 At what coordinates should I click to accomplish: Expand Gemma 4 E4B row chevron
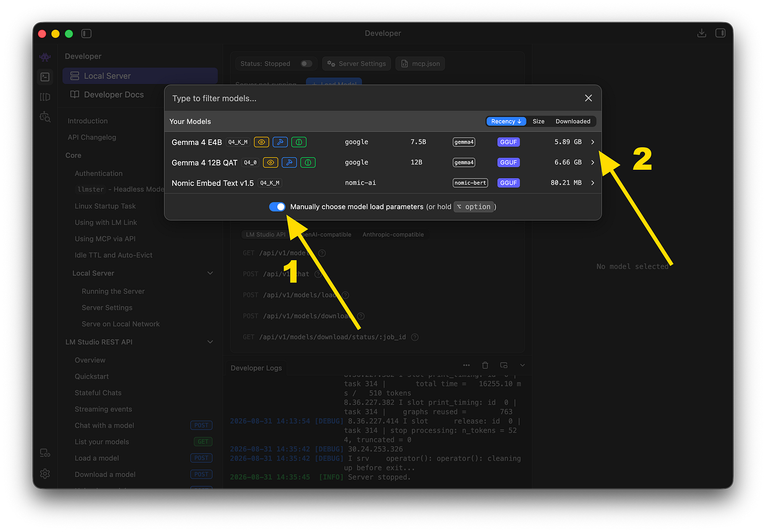click(592, 142)
